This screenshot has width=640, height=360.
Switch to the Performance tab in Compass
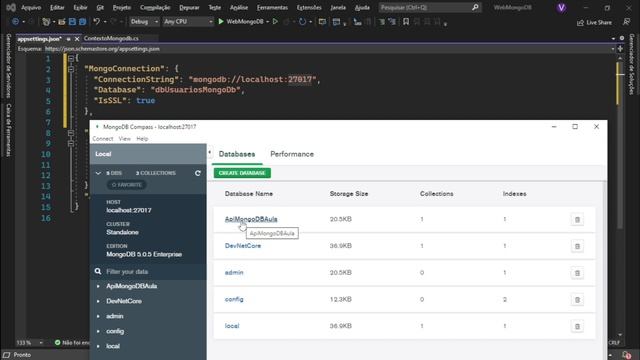coord(292,154)
